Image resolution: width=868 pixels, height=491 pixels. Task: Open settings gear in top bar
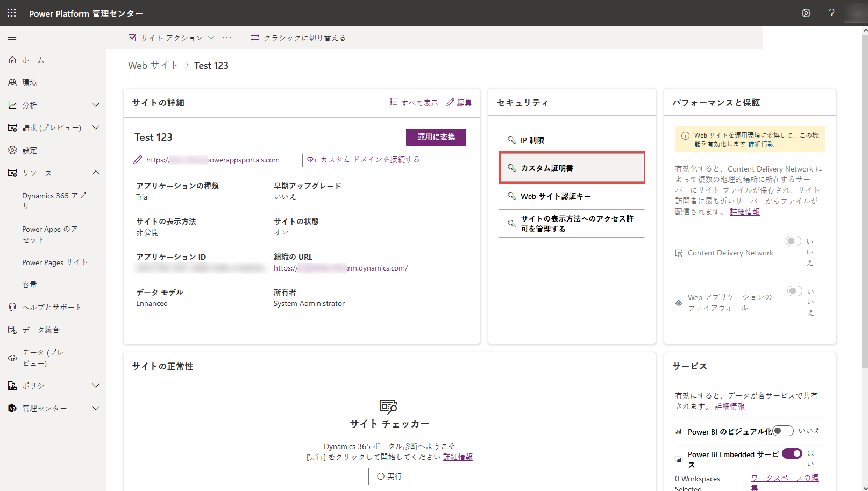coord(806,13)
